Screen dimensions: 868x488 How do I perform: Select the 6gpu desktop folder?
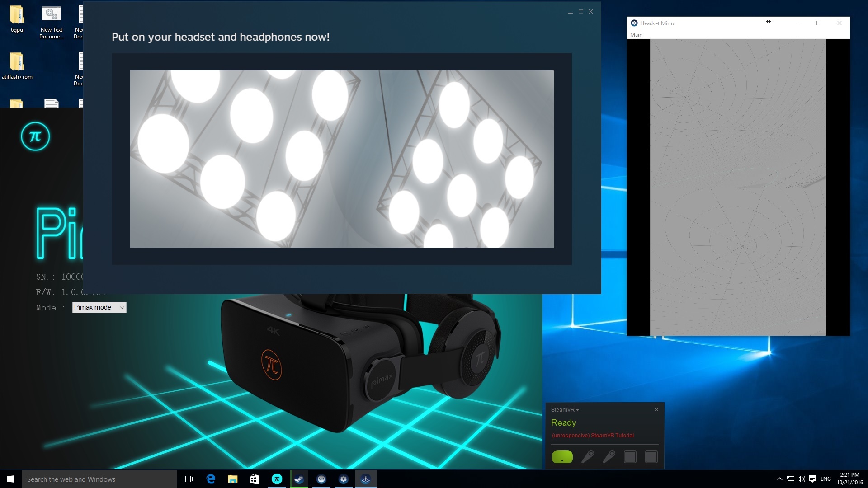pos(17,19)
